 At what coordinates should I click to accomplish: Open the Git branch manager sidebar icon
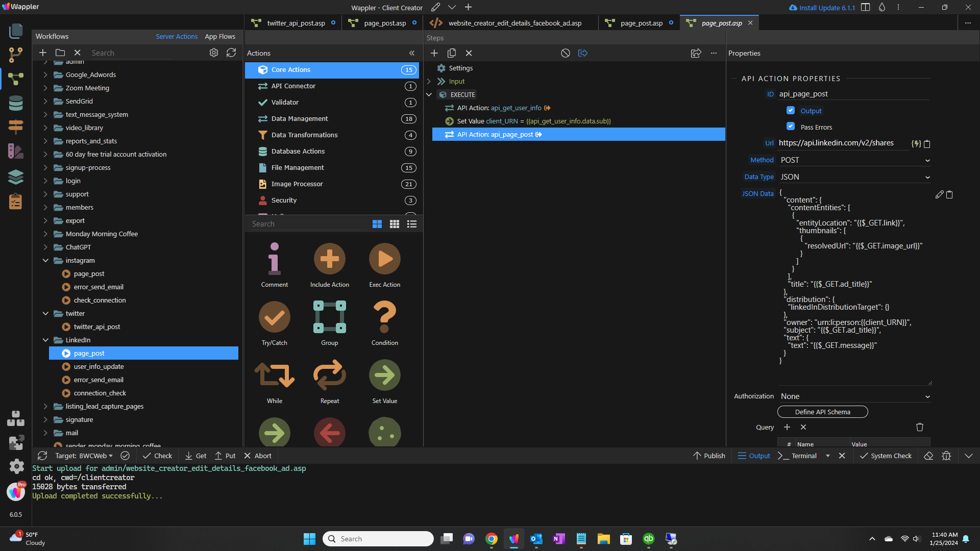point(16,55)
